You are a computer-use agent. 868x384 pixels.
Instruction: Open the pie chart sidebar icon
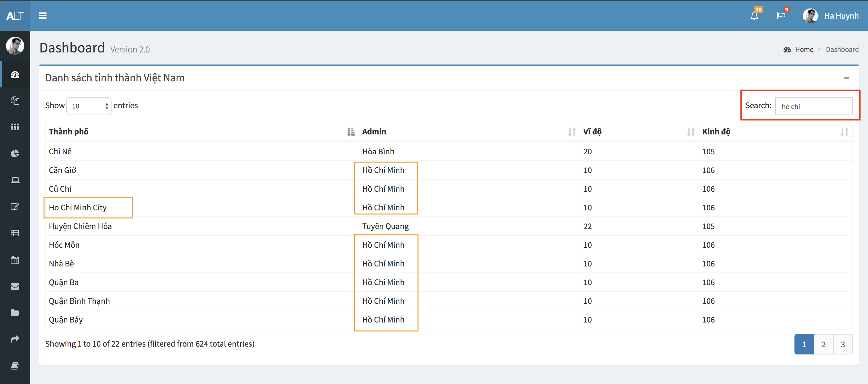coord(15,154)
